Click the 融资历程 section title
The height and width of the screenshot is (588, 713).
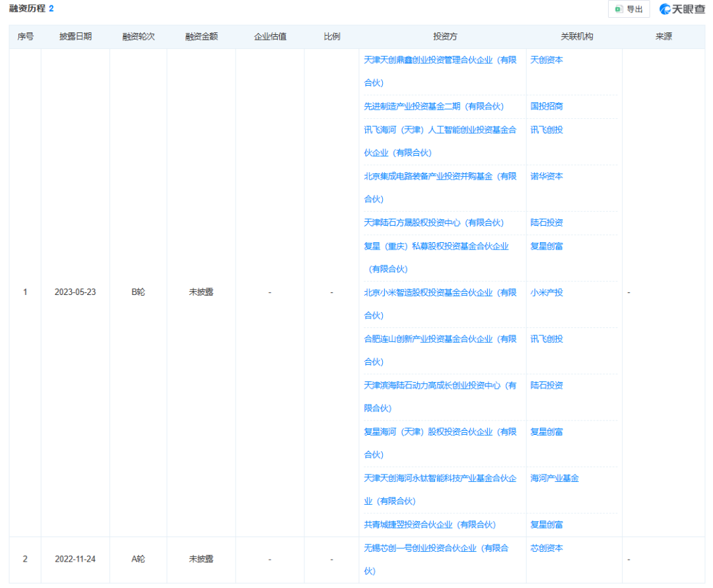(27, 9)
